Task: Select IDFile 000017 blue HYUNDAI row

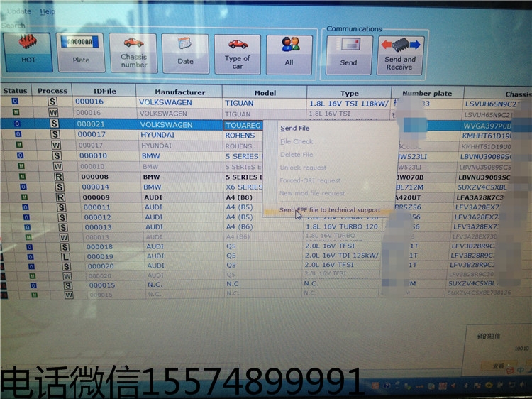Action: click(x=92, y=134)
